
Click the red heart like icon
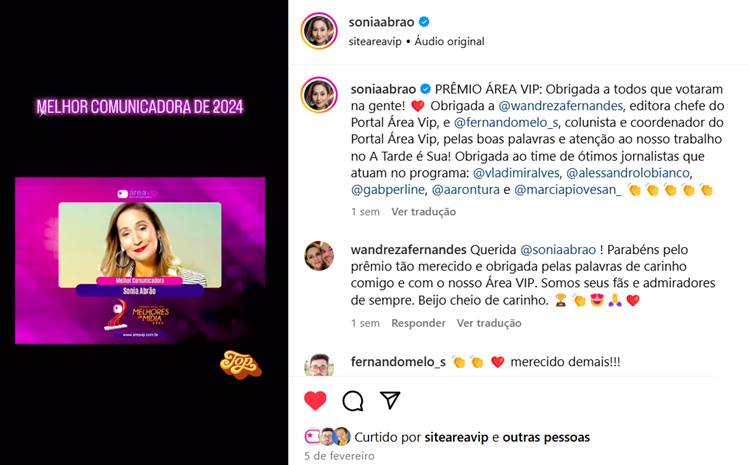pos(315,400)
